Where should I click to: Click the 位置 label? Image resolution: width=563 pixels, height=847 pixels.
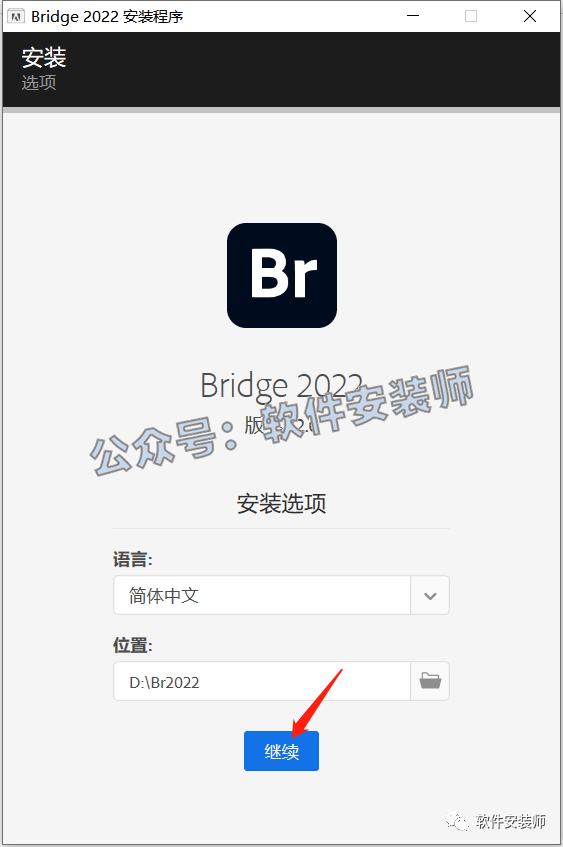click(133, 645)
